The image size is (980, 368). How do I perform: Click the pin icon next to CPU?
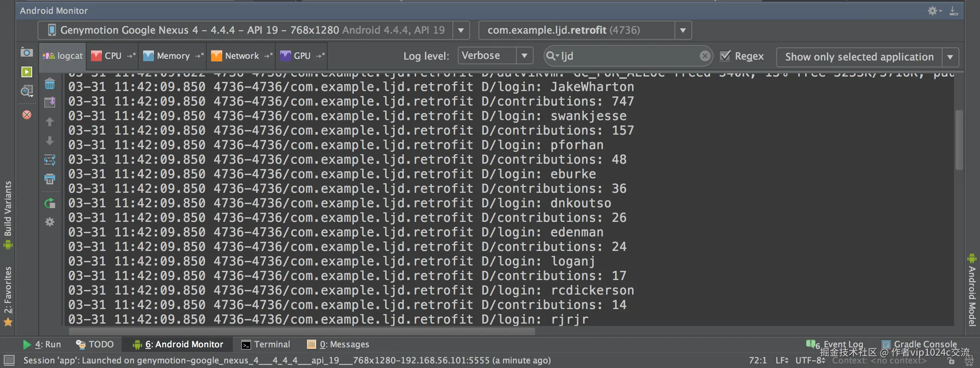(131, 56)
